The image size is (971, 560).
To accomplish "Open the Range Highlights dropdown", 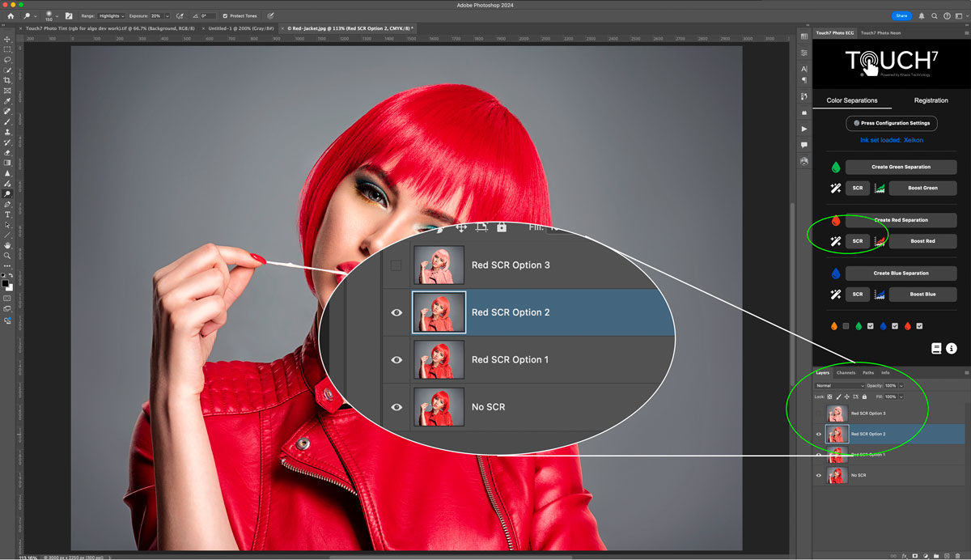I will (x=111, y=16).
